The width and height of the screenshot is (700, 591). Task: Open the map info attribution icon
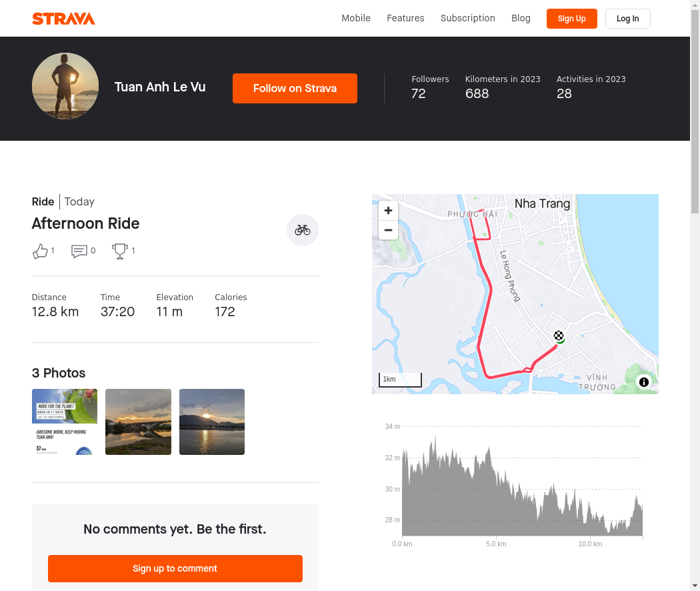tap(644, 382)
